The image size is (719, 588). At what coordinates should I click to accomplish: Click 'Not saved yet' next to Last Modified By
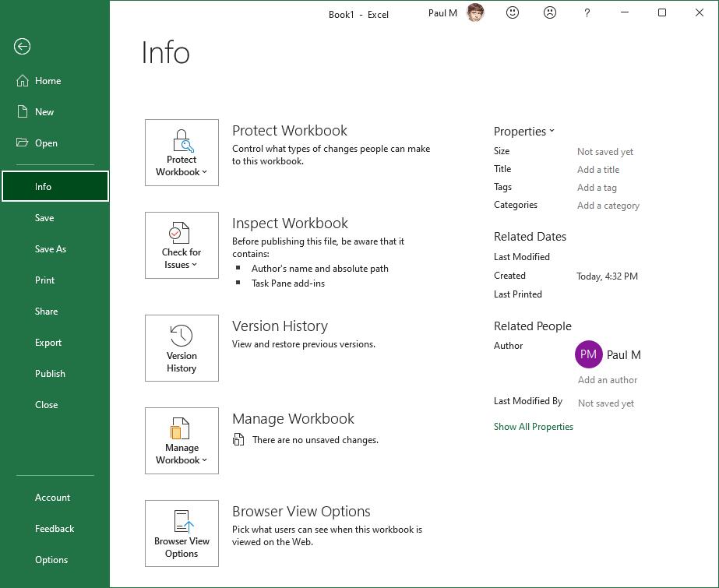coord(606,403)
